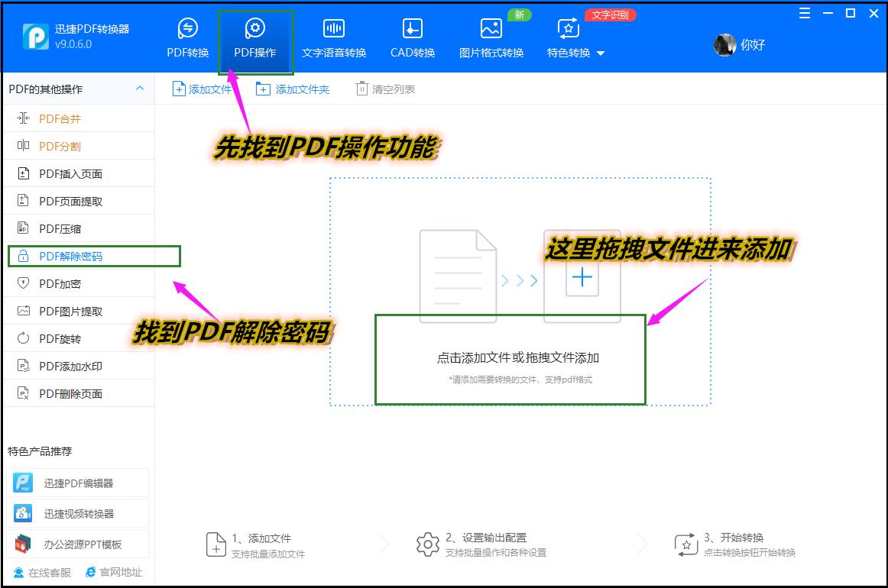Open the PDF删除页面 tool
Image resolution: width=888 pixels, height=588 pixels.
[61, 393]
